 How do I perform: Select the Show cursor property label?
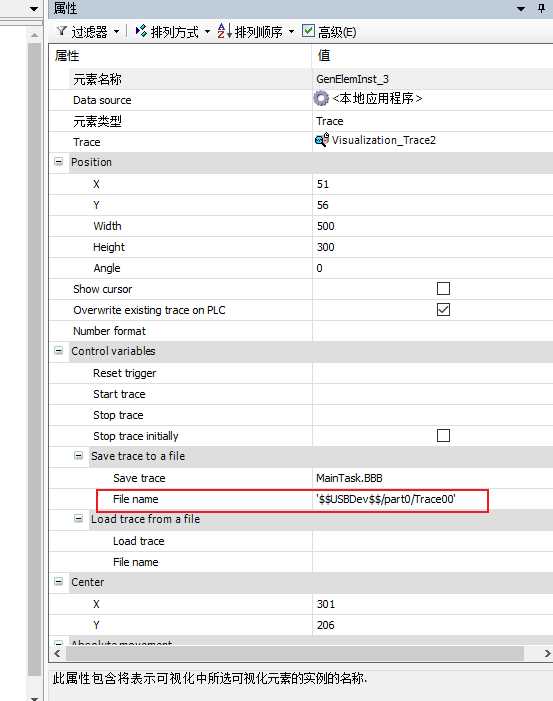click(x=102, y=289)
